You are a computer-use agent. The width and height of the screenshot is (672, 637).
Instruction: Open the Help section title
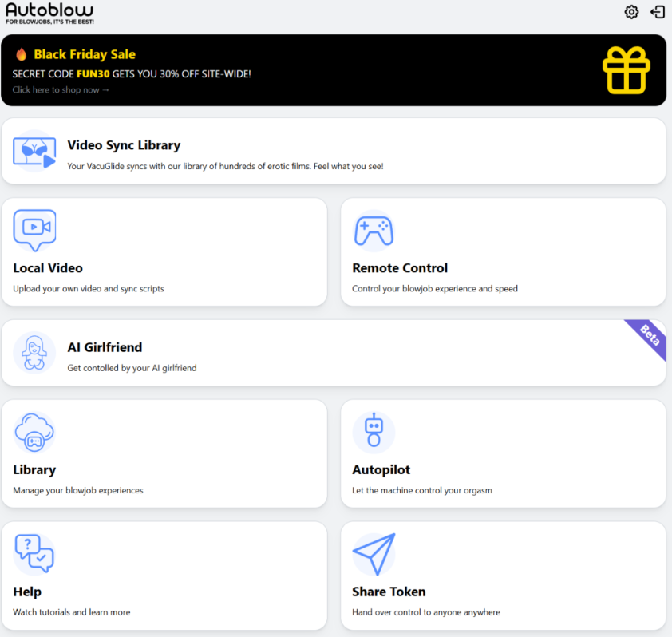coord(27,591)
